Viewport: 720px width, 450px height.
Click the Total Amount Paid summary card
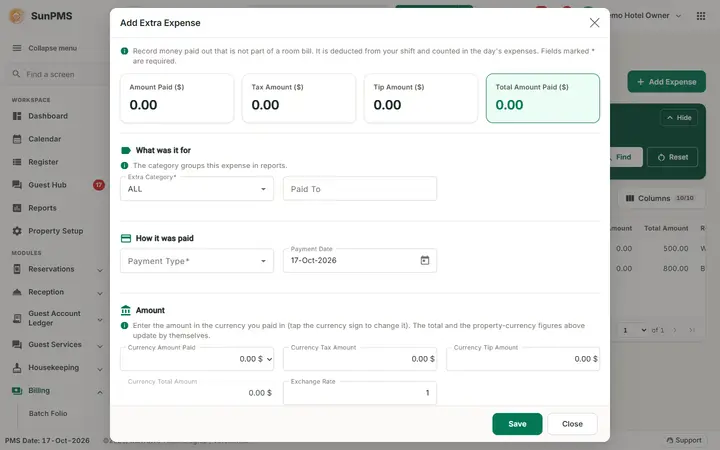click(x=543, y=98)
